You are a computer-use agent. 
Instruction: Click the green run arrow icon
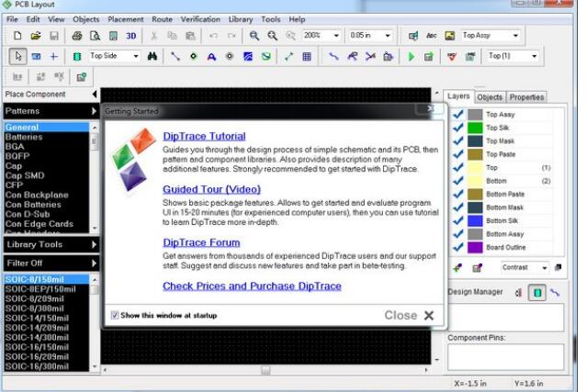coord(411,56)
